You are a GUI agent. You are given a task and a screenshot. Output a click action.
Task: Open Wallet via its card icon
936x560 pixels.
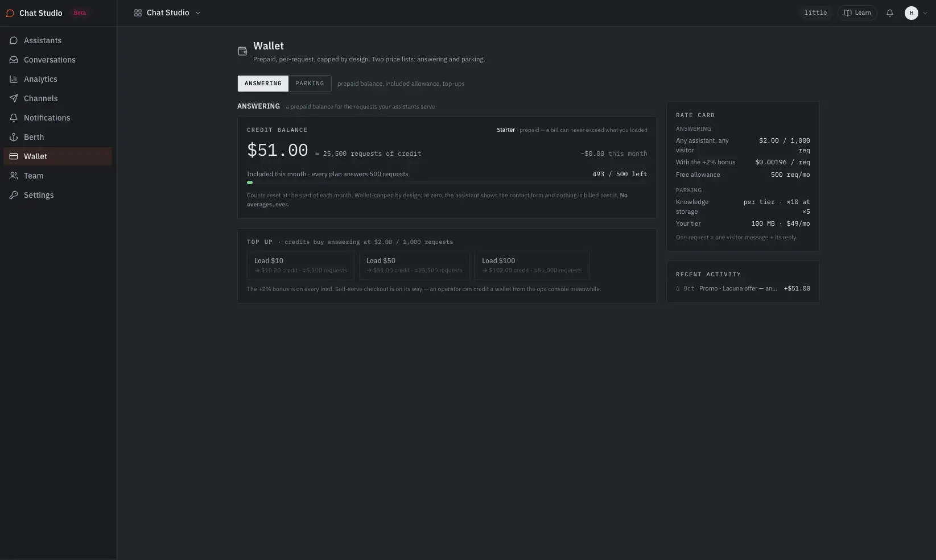tap(14, 156)
